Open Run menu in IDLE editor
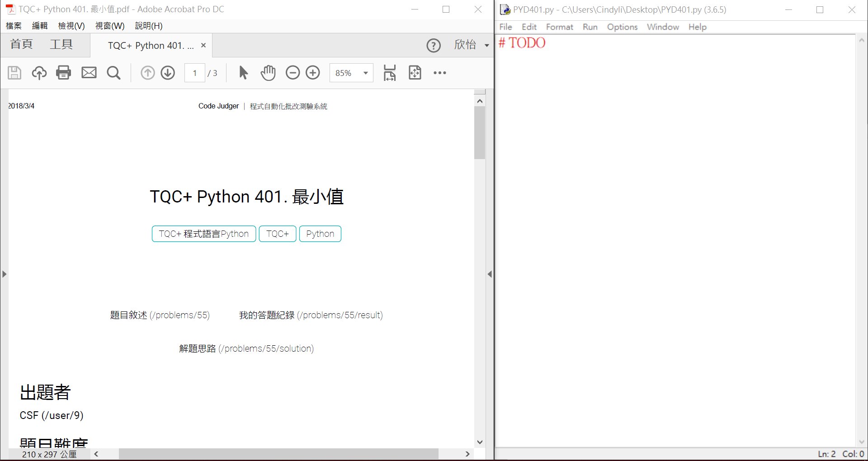Image resolution: width=868 pixels, height=461 pixels. [x=590, y=27]
